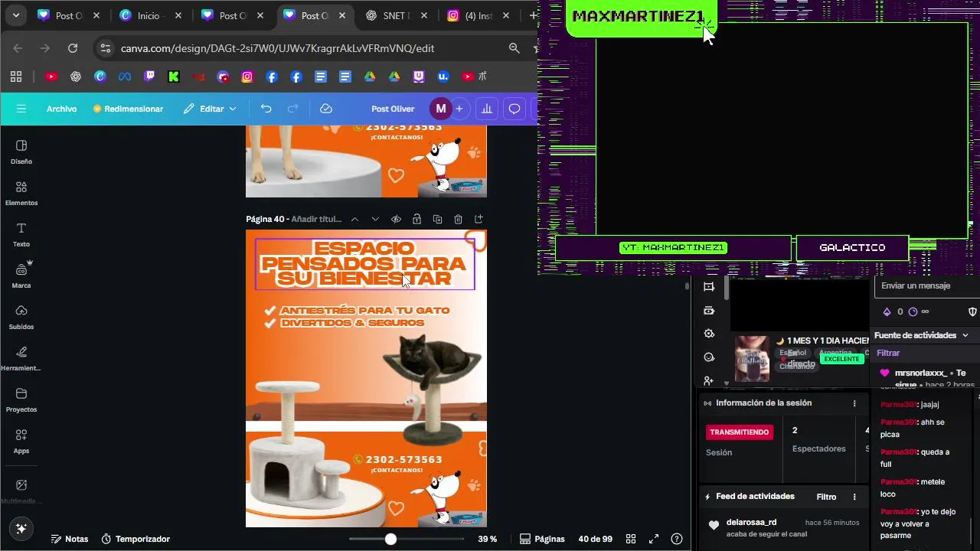The image size is (980, 551).
Task: Open the Proyectos folder panel
Action: point(21,400)
